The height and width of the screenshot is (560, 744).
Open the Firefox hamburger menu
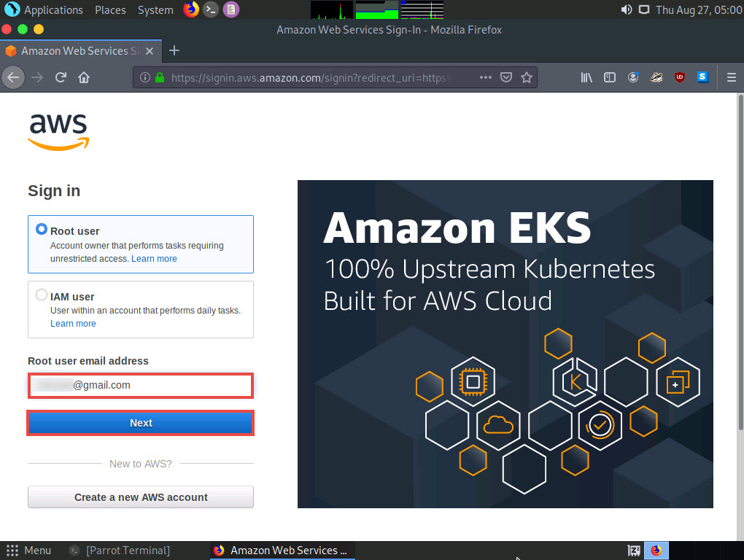pos(732,77)
